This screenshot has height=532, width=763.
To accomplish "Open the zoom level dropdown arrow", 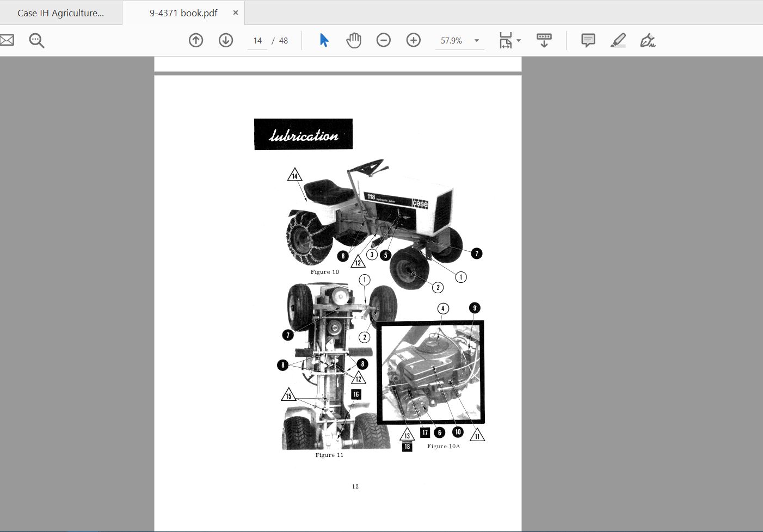I will 477,41.
